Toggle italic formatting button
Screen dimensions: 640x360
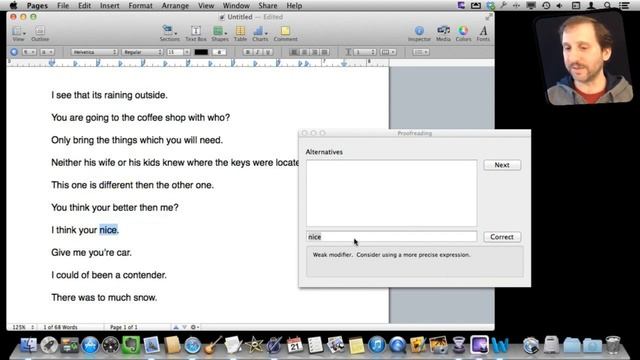coord(258,52)
